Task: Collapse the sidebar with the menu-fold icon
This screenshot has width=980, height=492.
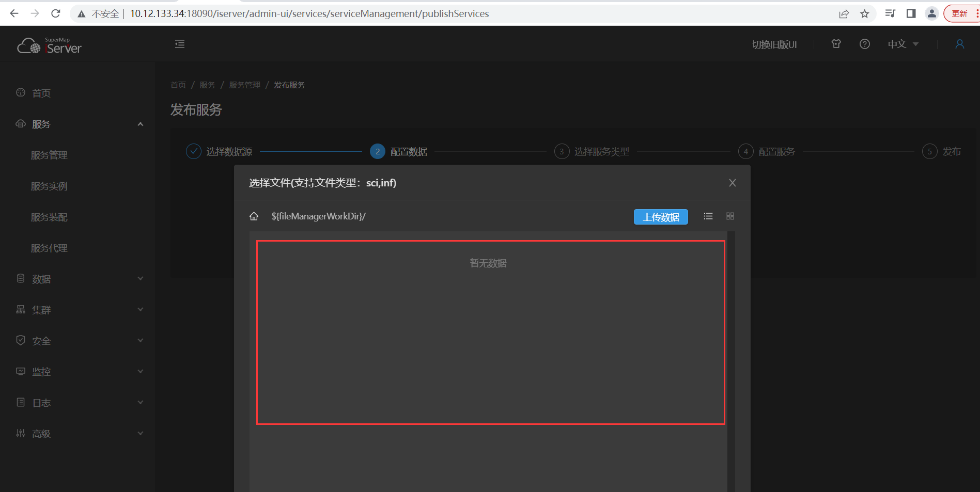Action: (x=180, y=44)
